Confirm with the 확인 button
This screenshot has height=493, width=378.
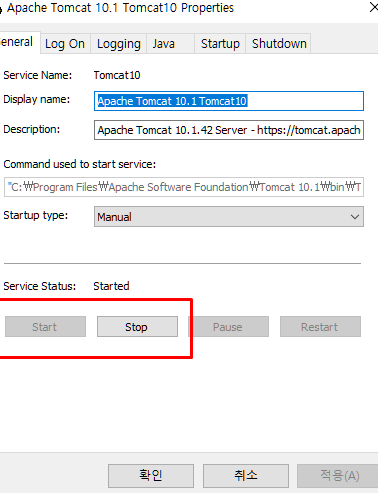[x=151, y=476]
